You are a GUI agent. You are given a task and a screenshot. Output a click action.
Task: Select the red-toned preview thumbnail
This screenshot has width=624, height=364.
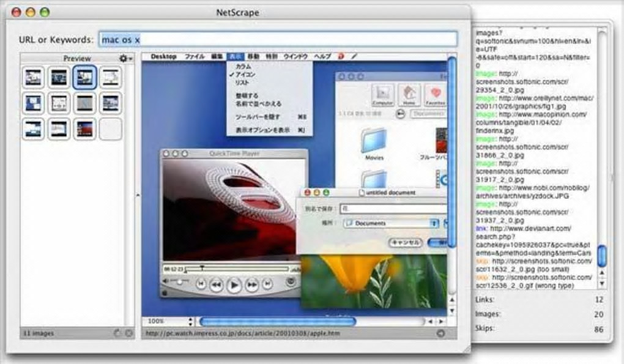click(85, 129)
